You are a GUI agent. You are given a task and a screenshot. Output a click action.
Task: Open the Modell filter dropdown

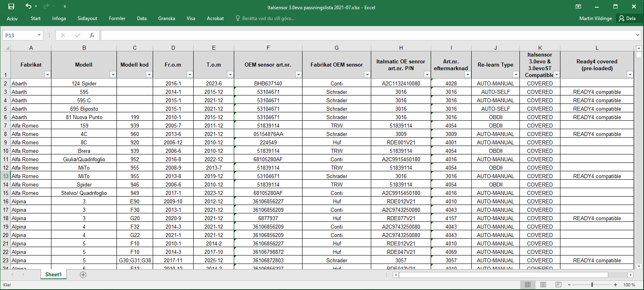(x=113, y=75)
